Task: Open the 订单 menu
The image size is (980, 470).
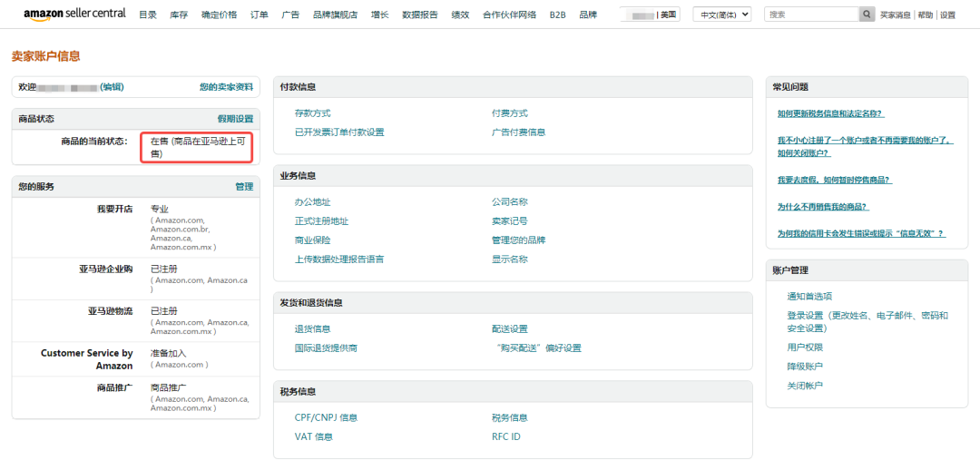Action: (x=260, y=15)
